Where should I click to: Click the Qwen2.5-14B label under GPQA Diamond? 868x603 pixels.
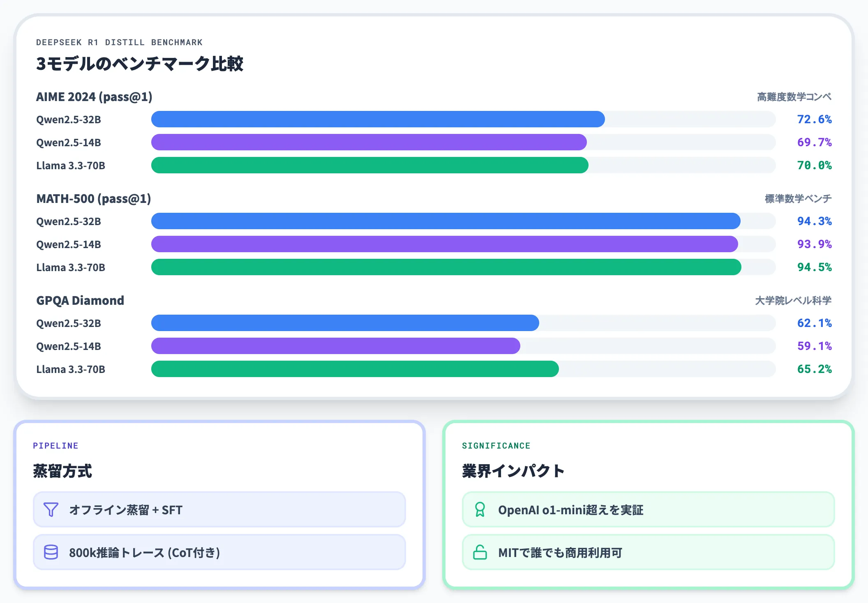(x=69, y=346)
